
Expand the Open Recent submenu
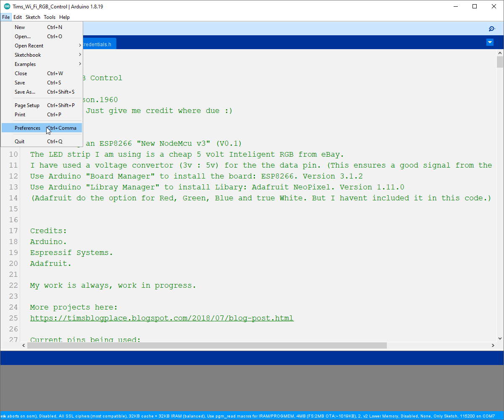point(42,46)
